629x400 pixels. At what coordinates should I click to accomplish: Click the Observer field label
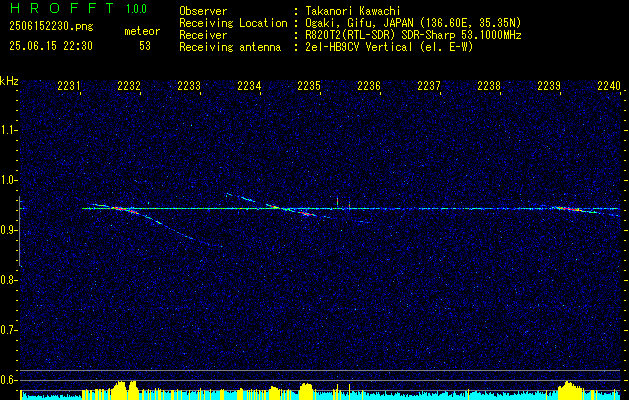[203, 11]
